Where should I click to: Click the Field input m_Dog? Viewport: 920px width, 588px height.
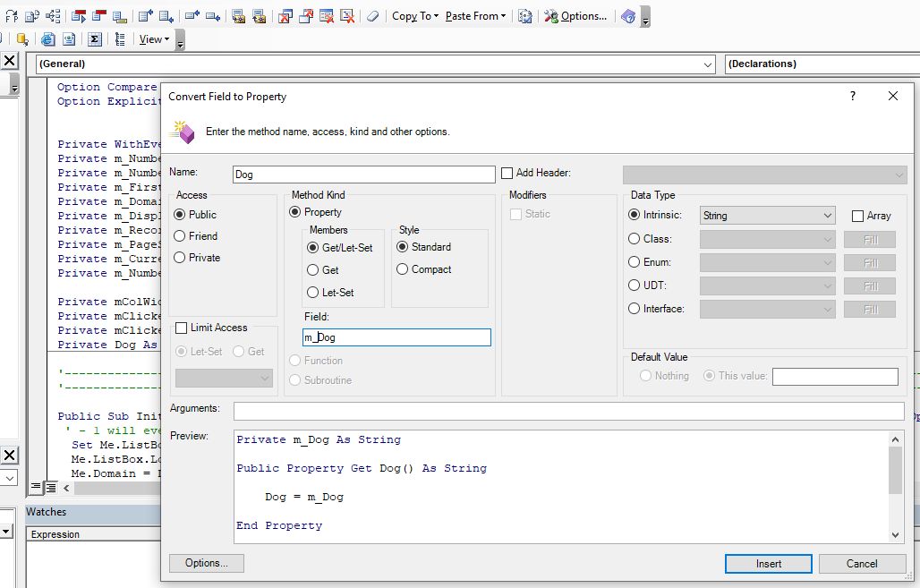click(396, 337)
